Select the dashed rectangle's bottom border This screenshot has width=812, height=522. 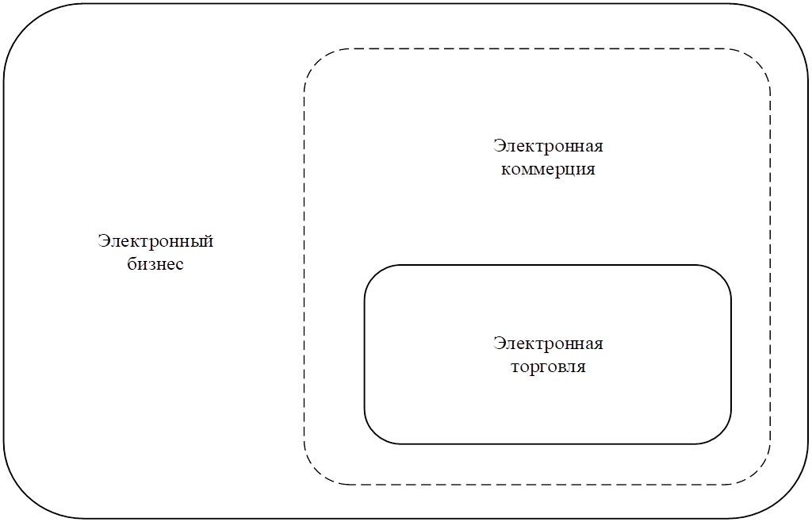click(x=539, y=484)
